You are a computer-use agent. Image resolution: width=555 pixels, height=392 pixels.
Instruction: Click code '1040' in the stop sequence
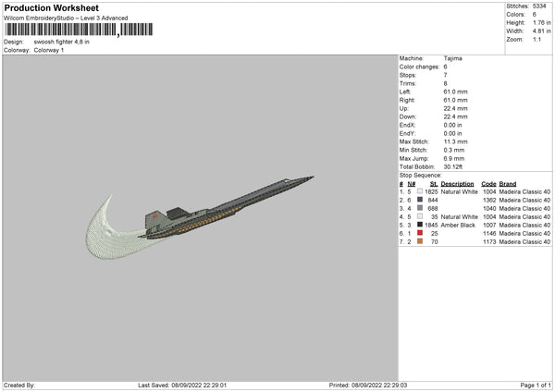point(489,209)
